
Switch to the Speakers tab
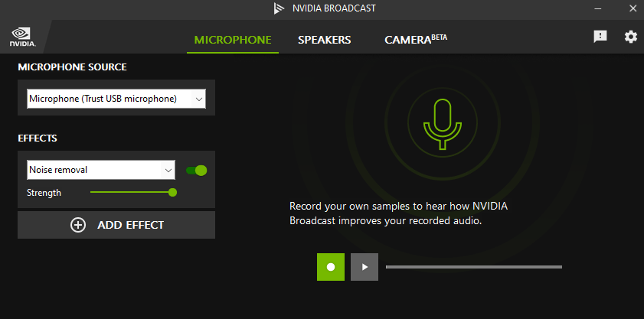pos(325,40)
